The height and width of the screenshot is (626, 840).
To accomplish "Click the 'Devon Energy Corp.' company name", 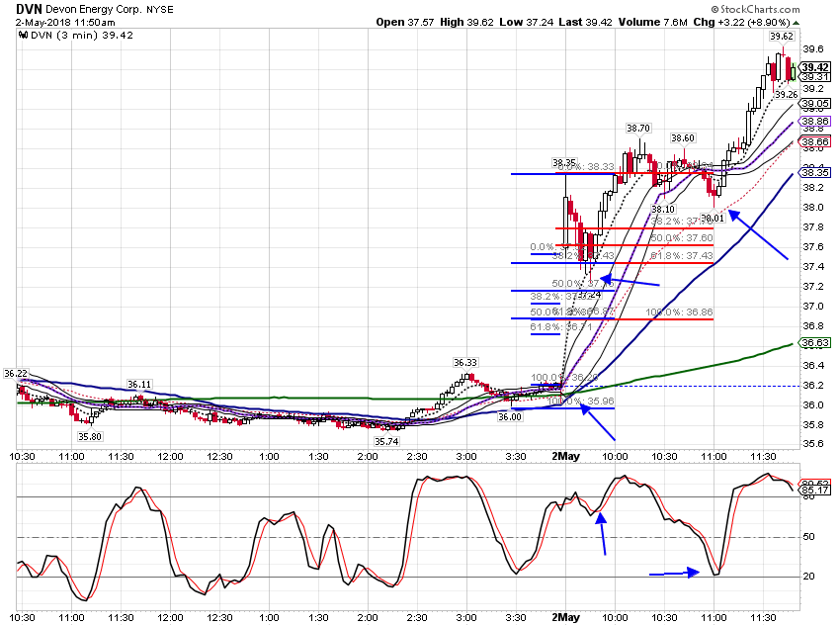I will (94, 10).
